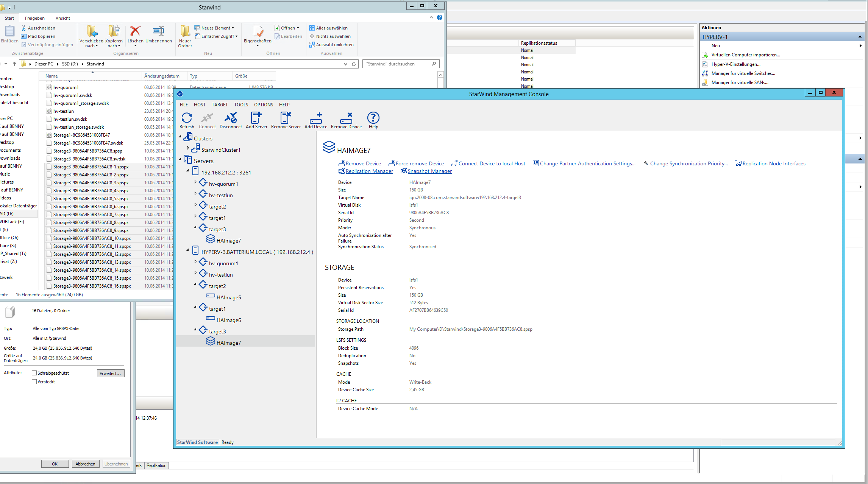
Task: Toggle checkbox for Storage3-9806A4F5BB736AC8_5.spspx
Action: (49, 199)
